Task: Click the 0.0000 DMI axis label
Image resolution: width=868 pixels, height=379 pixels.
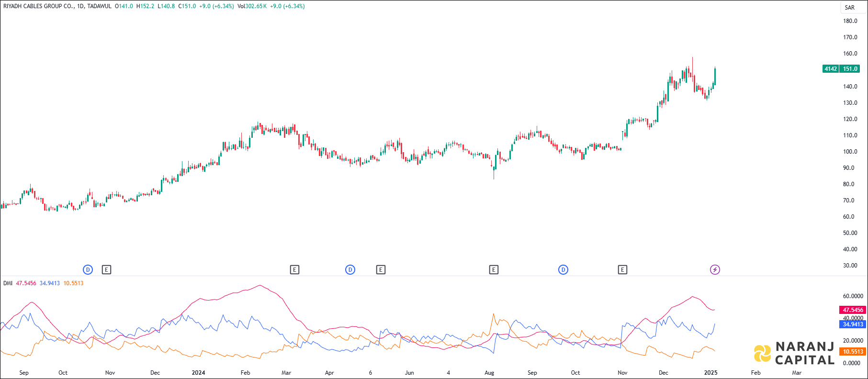Action: [852, 363]
